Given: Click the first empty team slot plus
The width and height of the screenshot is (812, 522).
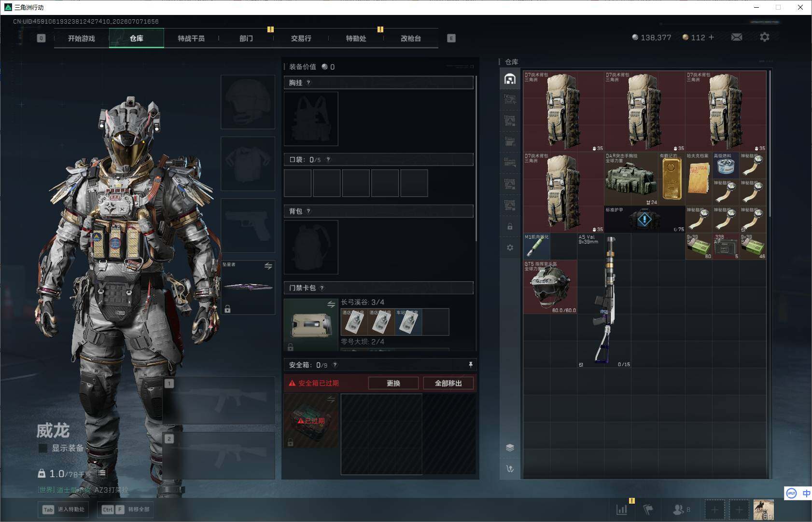Looking at the screenshot, I should [x=715, y=510].
